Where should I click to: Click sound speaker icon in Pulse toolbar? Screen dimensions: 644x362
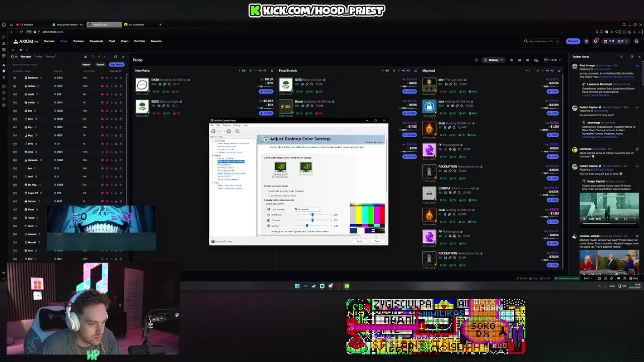click(x=527, y=60)
